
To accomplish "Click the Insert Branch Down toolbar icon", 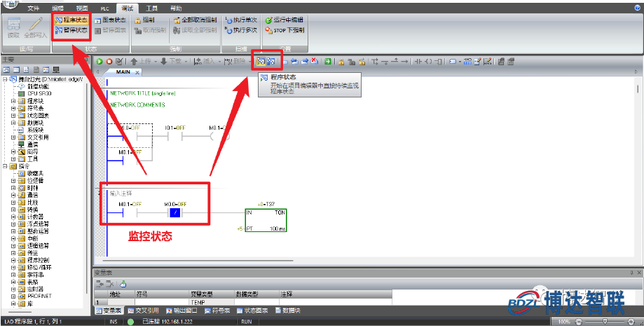I will 375,62.
